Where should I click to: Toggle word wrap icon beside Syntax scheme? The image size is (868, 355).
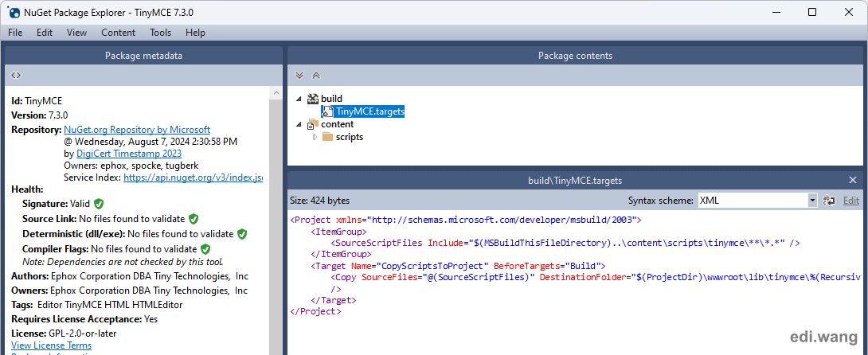[829, 201]
